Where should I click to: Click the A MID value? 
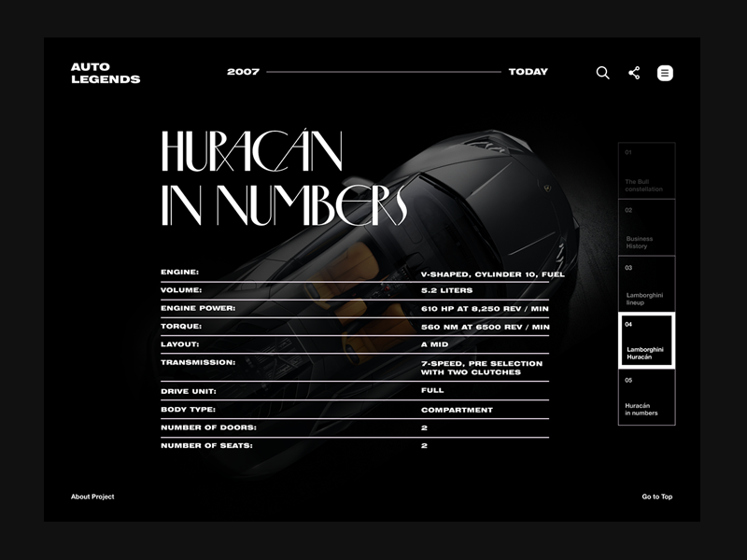(434, 344)
